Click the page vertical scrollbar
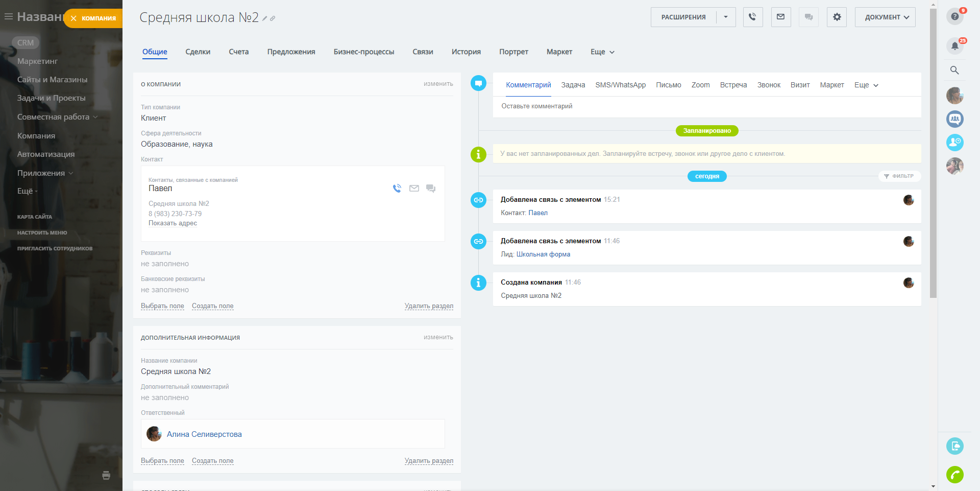This screenshot has width=980, height=491. [x=933, y=153]
